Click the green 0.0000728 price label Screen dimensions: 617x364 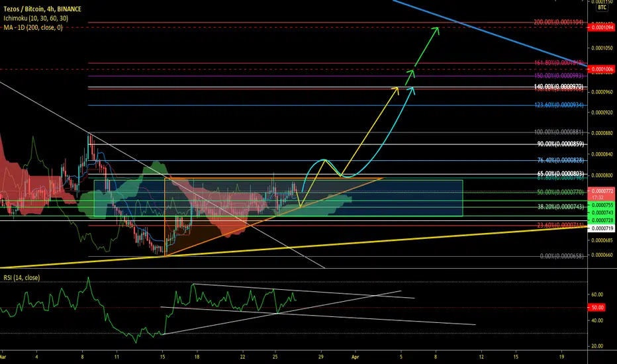(602, 220)
